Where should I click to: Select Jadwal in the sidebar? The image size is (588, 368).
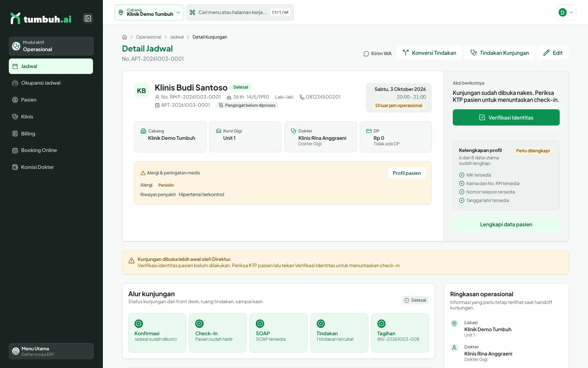click(x=51, y=66)
